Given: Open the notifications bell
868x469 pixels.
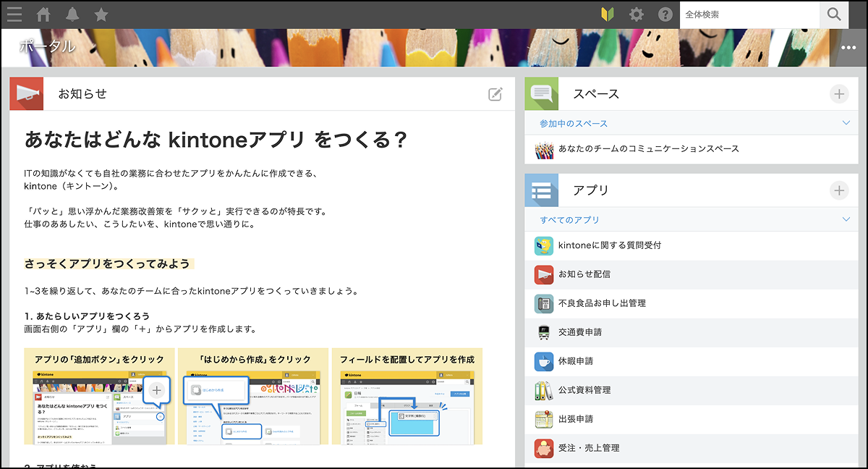Looking at the screenshot, I should point(72,14).
